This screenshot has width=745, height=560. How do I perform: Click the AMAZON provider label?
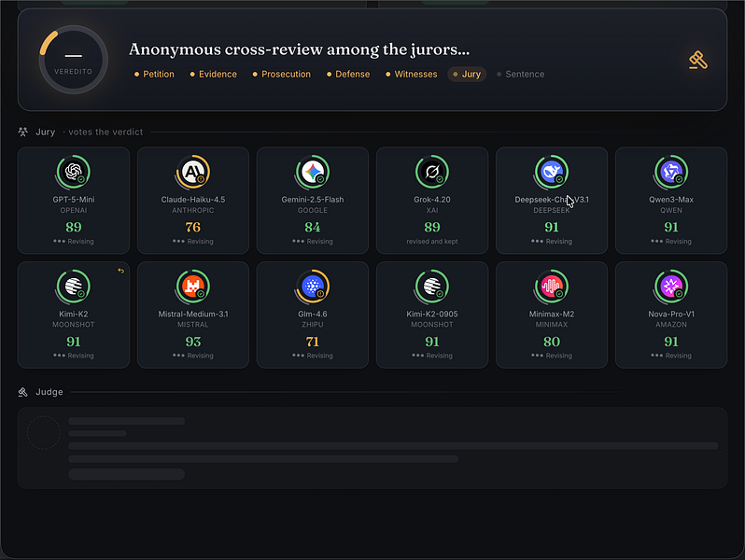(x=671, y=325)
